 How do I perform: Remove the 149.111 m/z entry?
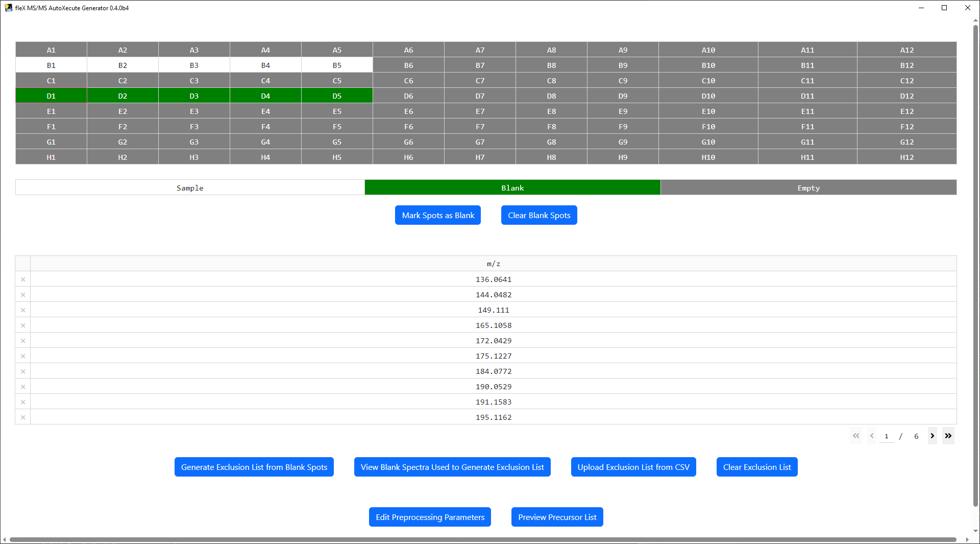(x=23, y=310)
